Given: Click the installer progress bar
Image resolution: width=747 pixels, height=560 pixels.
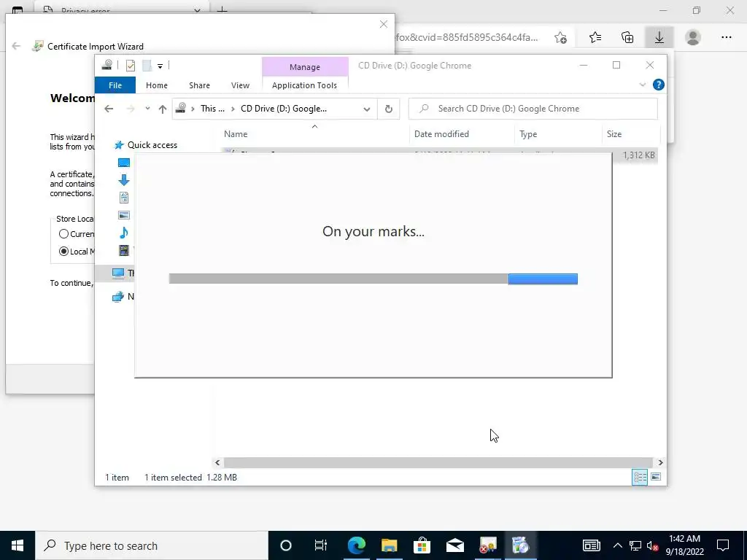Looking at the screenshot, I should [373, 279].
